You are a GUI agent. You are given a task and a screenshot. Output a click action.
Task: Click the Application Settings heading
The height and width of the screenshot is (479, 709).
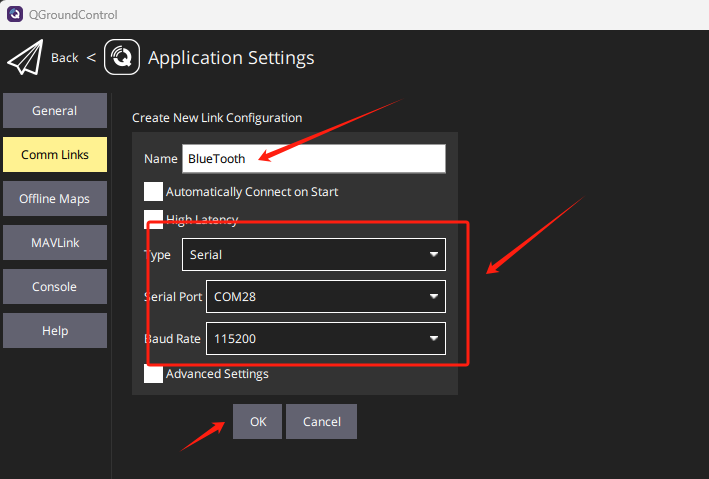point(231,58)
